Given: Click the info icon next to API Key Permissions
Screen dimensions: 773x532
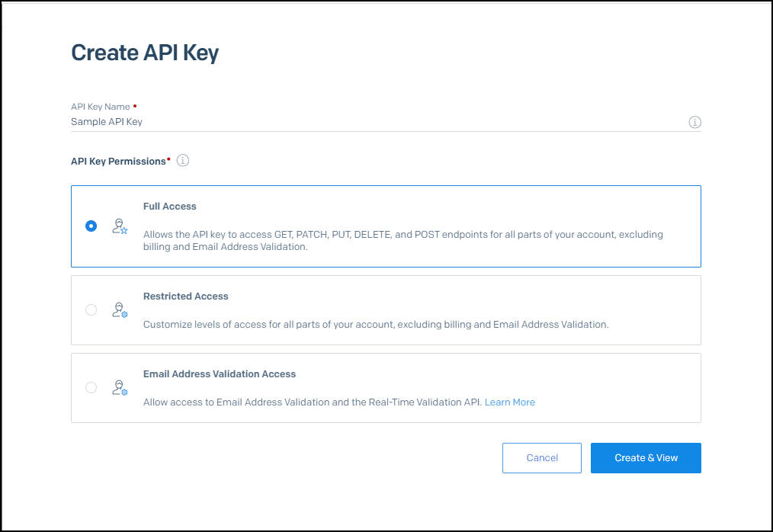Looking at the screenshot, I should click(183, 161).
